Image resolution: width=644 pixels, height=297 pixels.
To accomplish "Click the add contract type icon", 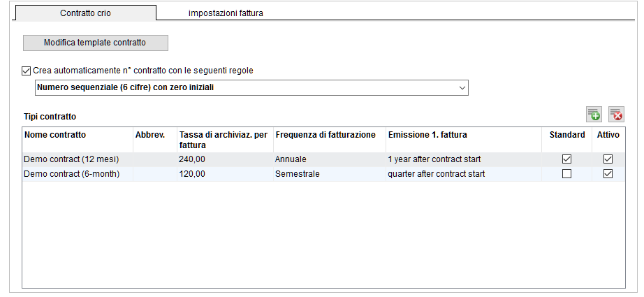I will point(594,115).
